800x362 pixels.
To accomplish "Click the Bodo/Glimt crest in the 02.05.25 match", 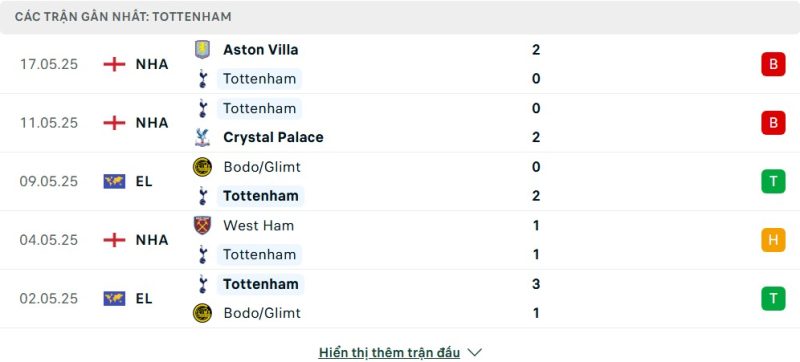I will click(x=203, y=313).
